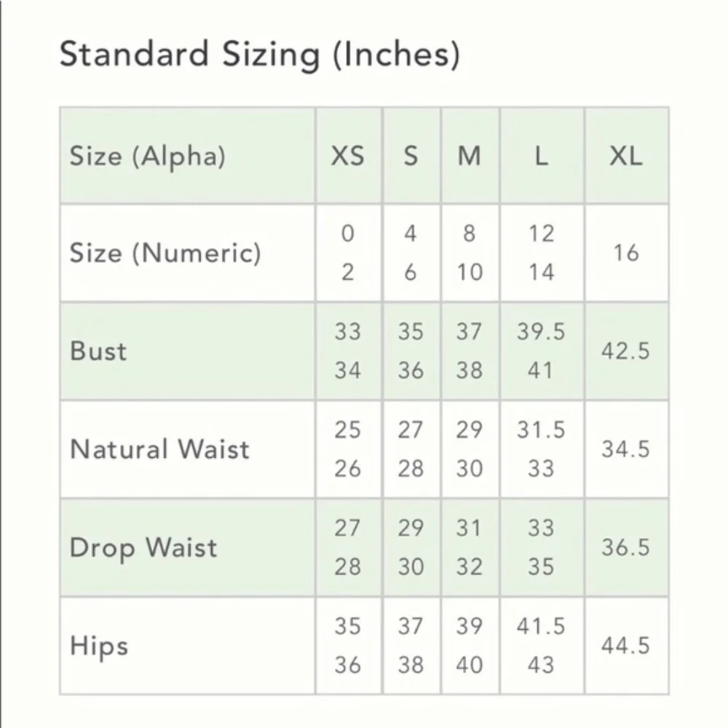
Task: Click the Bust row label
Action: (98, 351)
